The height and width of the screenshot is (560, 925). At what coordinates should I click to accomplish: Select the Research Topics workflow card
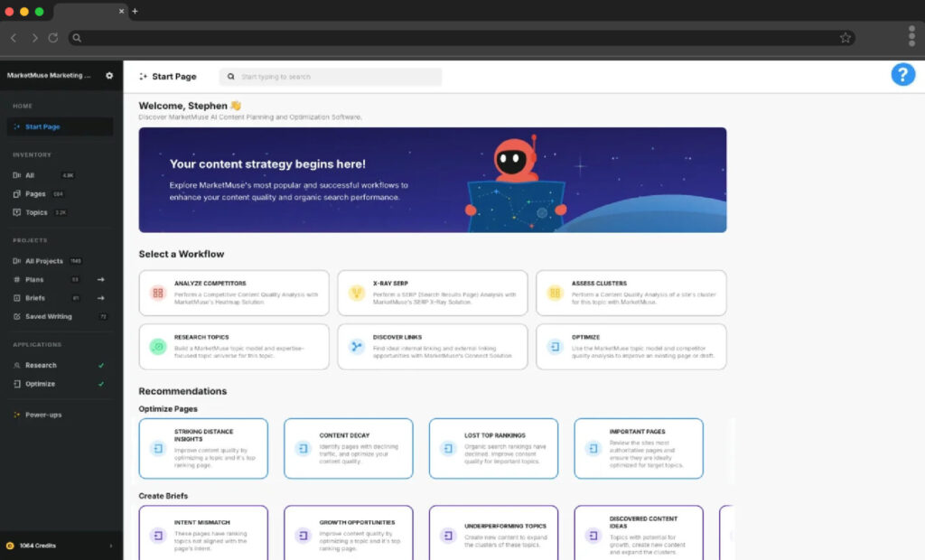[x=234, y=346]
